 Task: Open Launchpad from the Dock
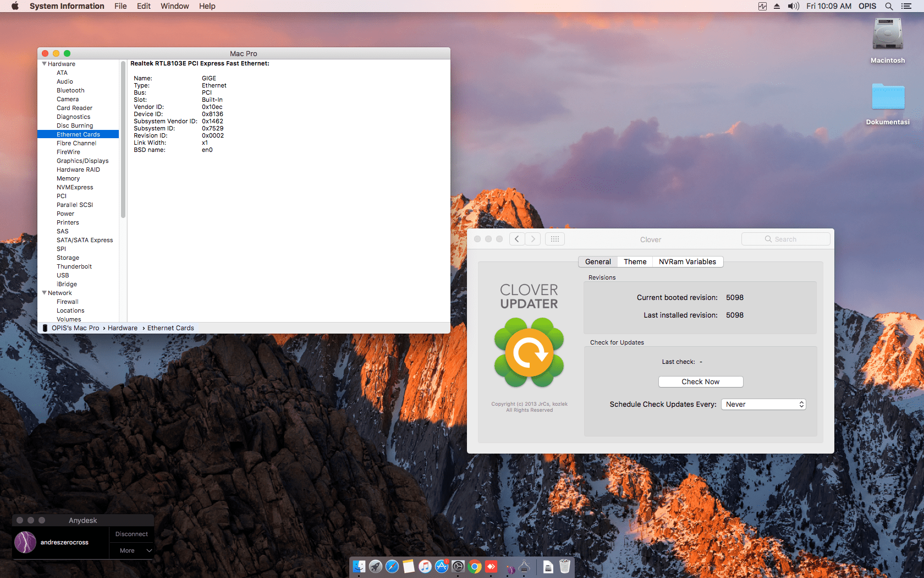click(x=376, y=567)
